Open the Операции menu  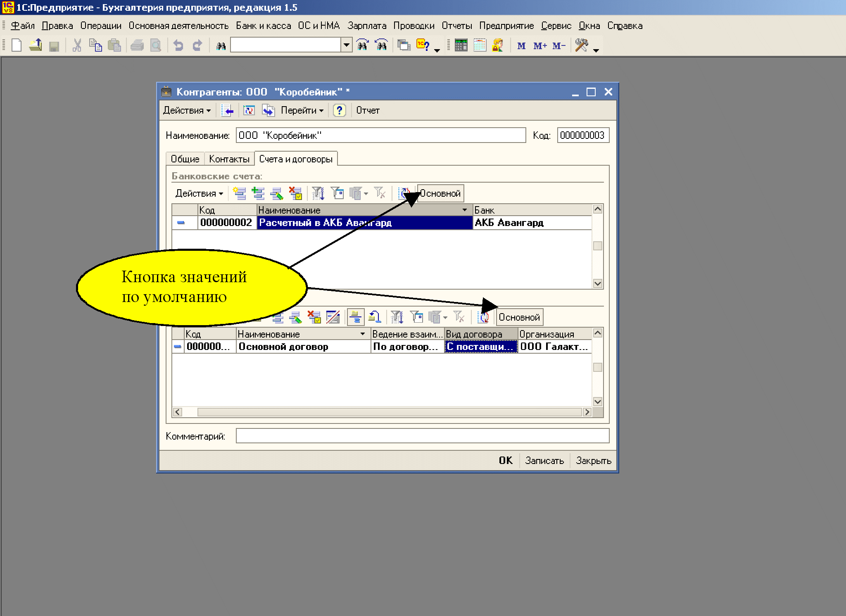click(x=101, y=26)
